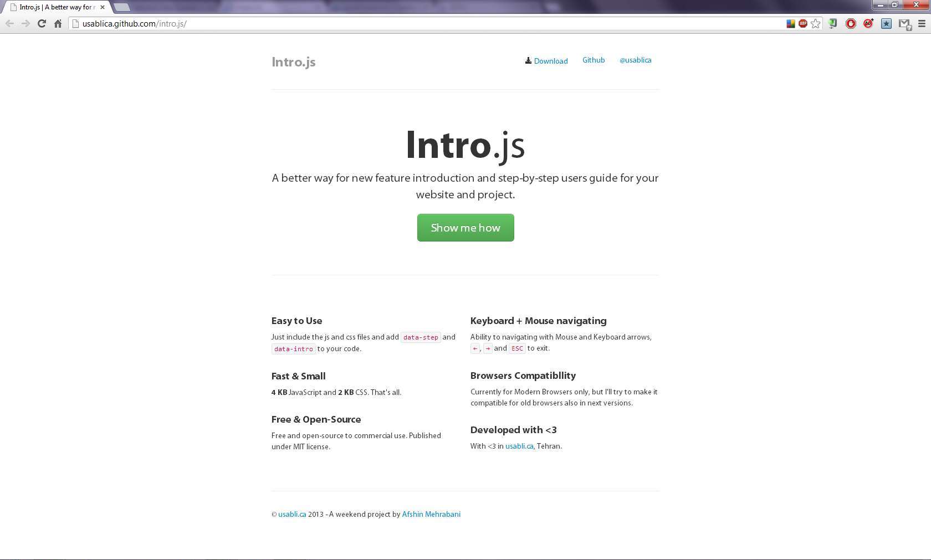
Task: Click the red AD-plus extension icon
Action: 868,24
